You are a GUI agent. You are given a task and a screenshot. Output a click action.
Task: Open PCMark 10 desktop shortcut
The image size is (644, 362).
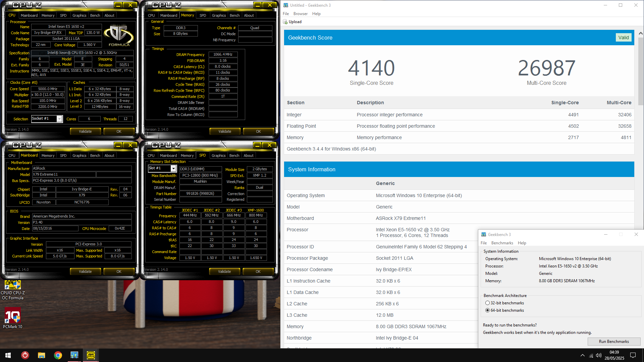point(13,318)
